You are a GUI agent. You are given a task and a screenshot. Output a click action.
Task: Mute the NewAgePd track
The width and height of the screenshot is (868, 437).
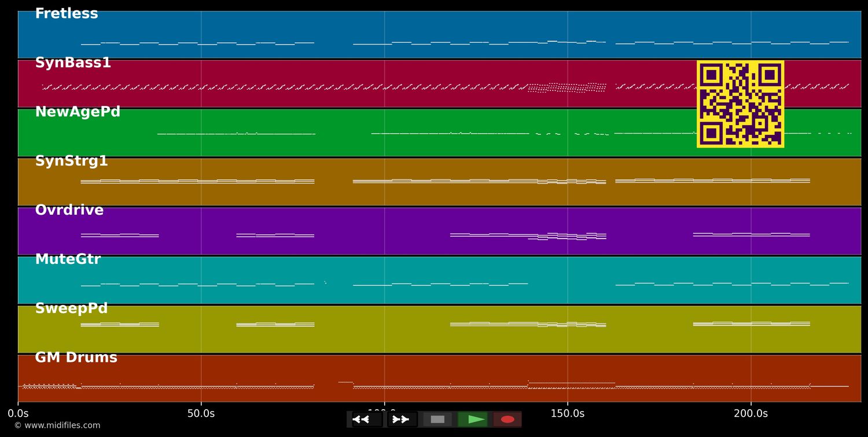pos(77,112)
